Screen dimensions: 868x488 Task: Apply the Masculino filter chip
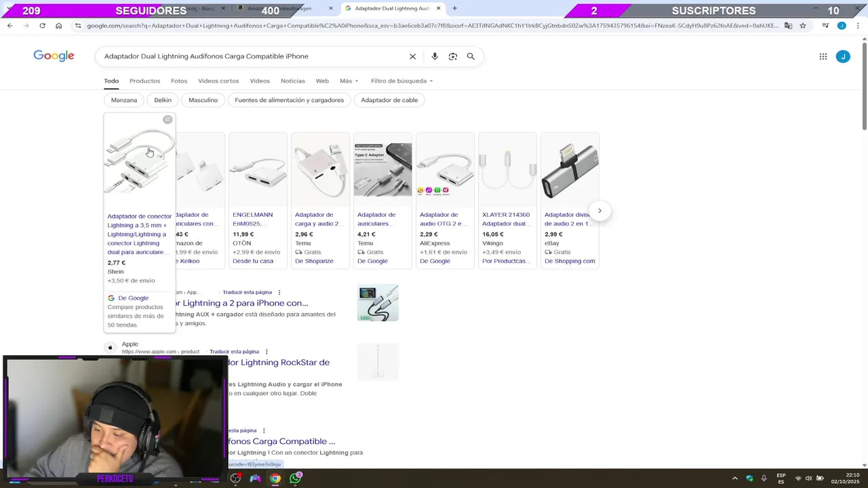point(203,100)
